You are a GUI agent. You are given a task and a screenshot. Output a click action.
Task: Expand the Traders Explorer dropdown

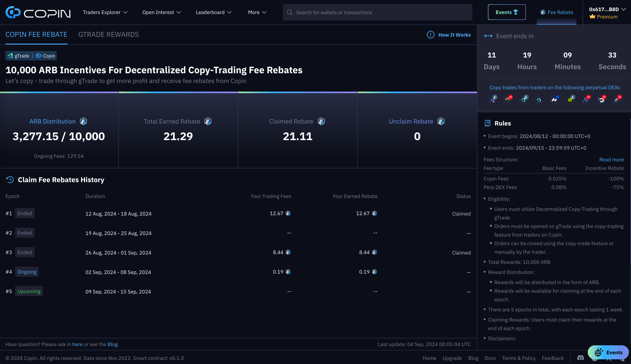[x=105, y=12]
